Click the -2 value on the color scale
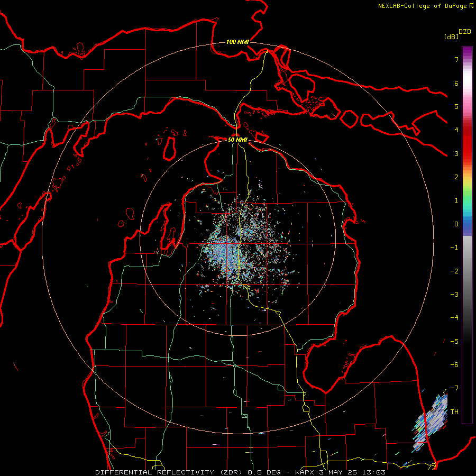476x476 pixels. 454,271
